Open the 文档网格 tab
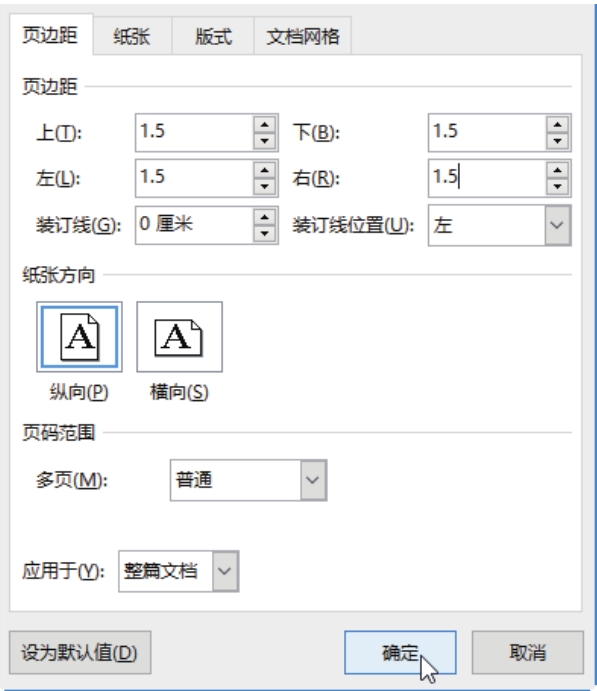597x691 pixels. pyautogui.click(x=303, y=36)
